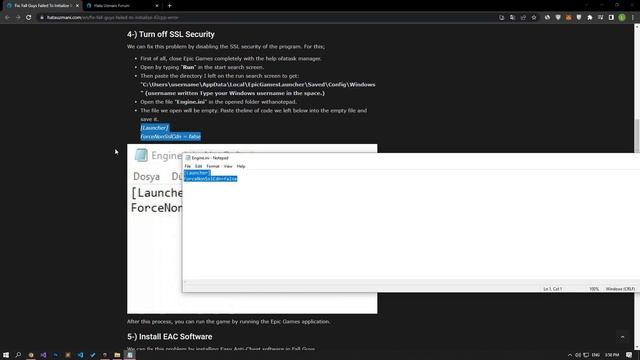Show hidden system tray icons
The height and width of the screenshot is (360, 640).
point(570,355)
